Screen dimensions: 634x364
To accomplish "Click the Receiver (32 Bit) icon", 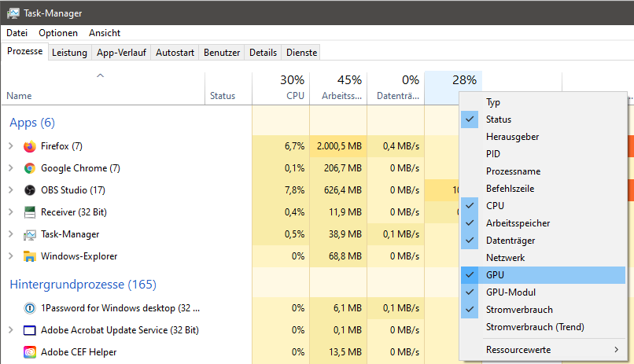I will tap(30, 212).
